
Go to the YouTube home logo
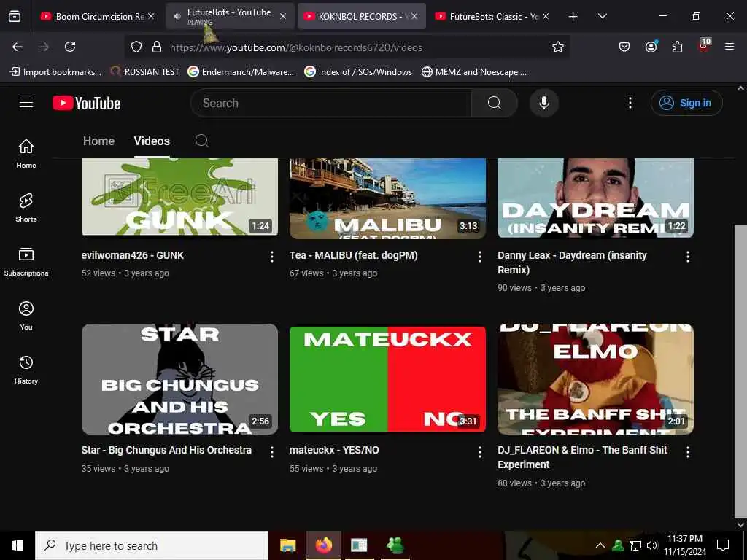click(87, 104)
